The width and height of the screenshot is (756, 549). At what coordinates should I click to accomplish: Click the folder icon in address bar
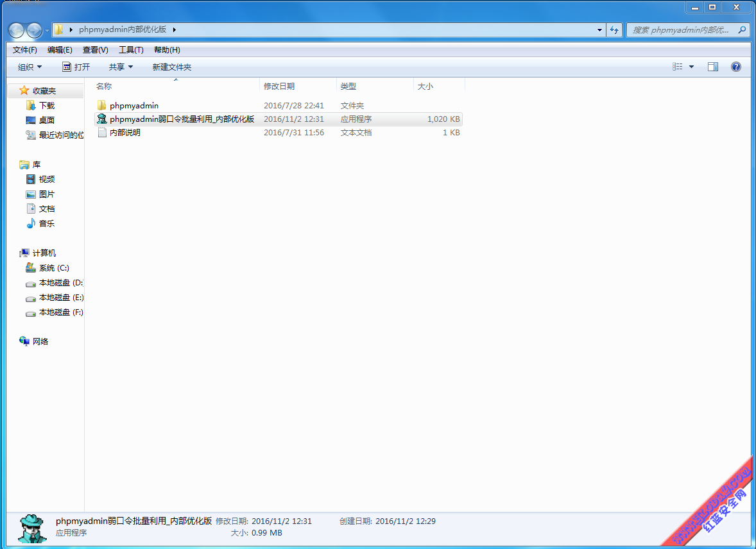click(58, 30)
